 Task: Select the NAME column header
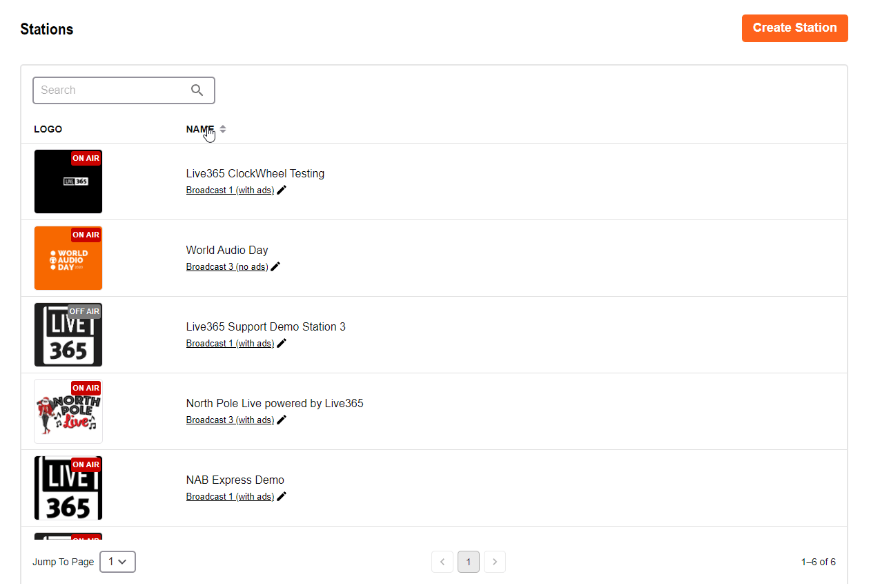(x=198, y=129)
